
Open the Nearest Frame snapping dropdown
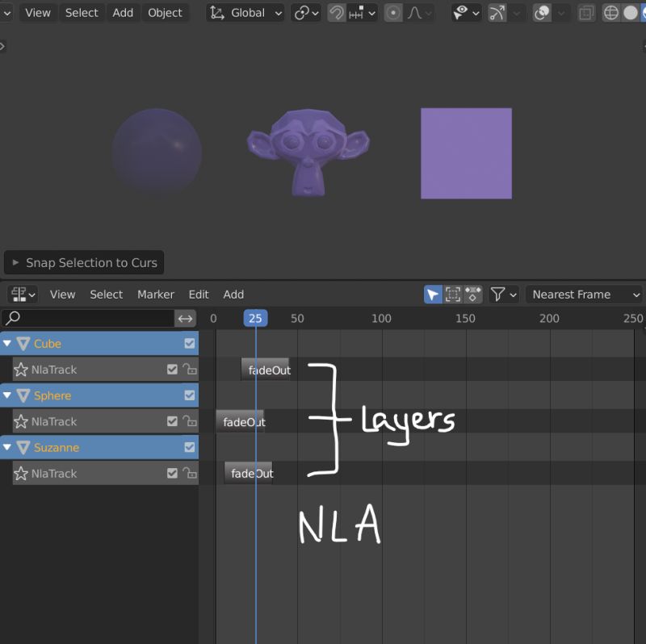click(x=583, y=294)
